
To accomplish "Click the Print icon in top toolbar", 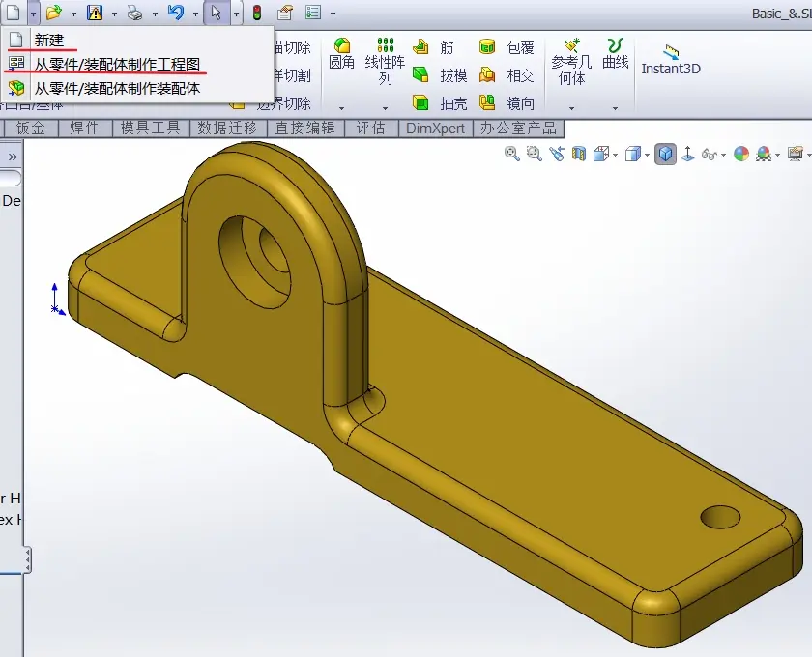I will (x=134, y=13).
